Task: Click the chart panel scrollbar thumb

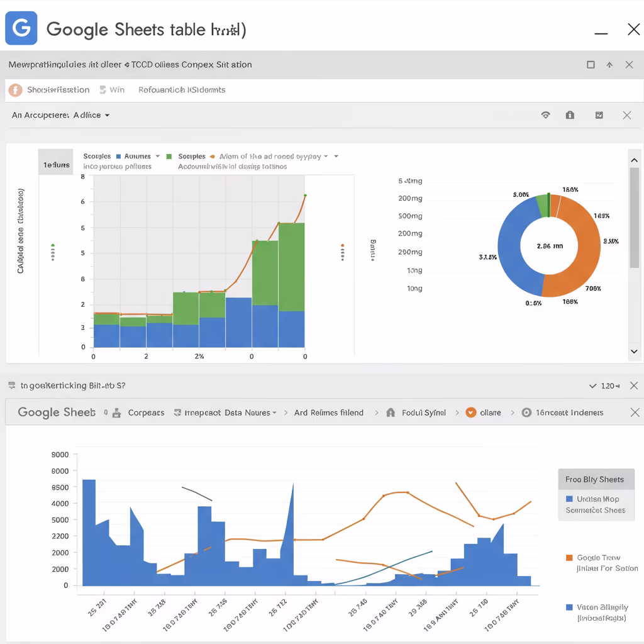Action: click(x=635, y=218)
